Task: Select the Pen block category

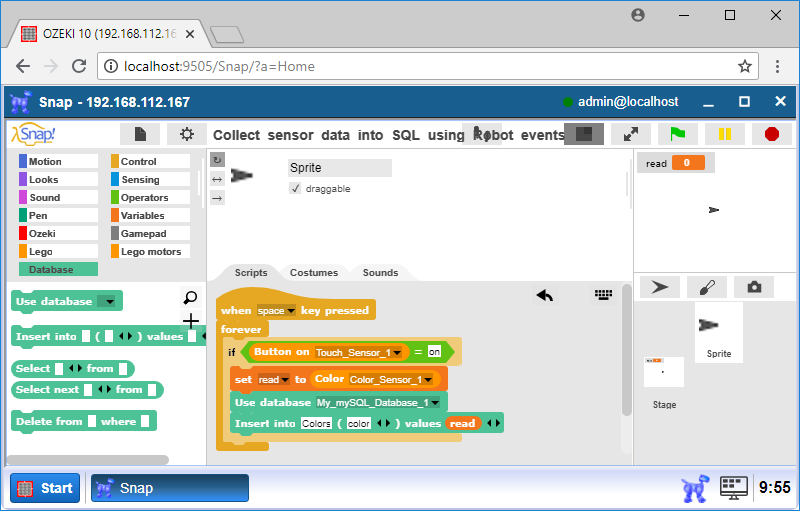Action: [x=58, y=215]
